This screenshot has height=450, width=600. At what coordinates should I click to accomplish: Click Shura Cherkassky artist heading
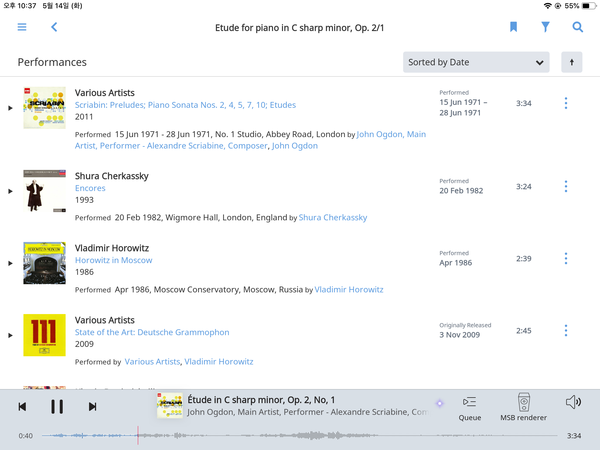pyautogui.click(x=112, y=176)
